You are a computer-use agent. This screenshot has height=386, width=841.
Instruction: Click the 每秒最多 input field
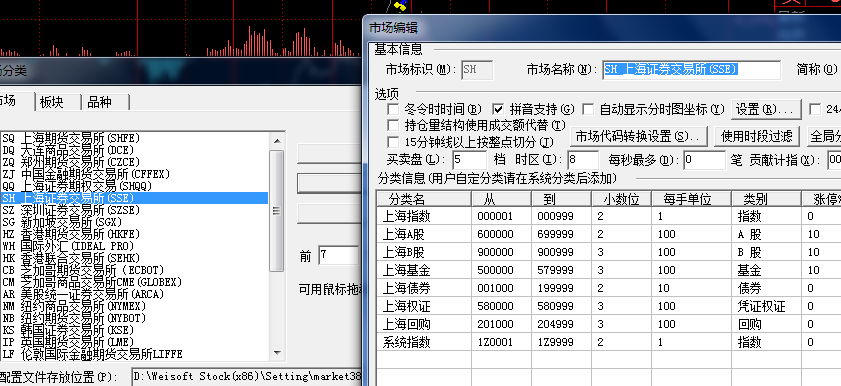(704, 160)
